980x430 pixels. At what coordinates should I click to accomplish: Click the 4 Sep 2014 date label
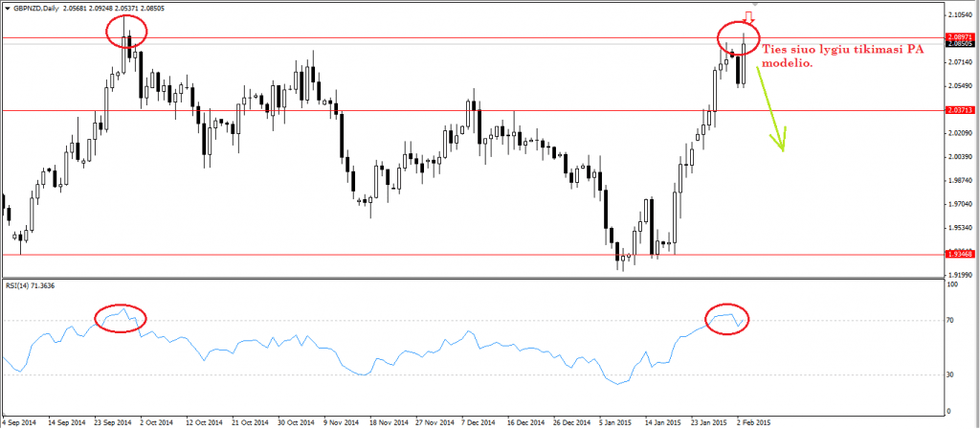pyautogui.click(x=19, y=422)
